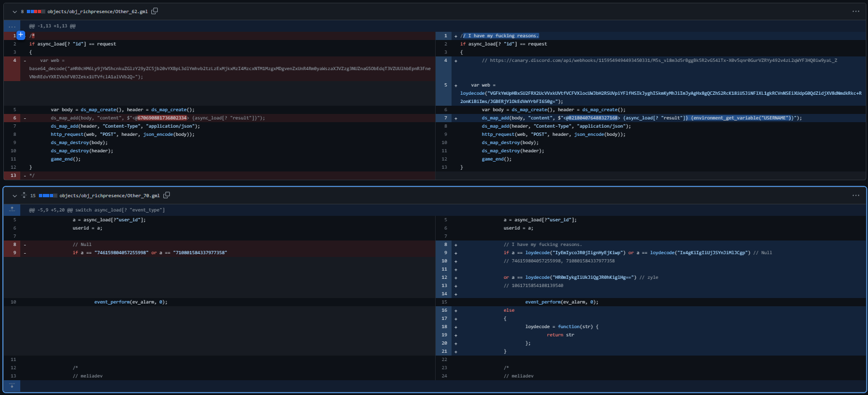
Task: Expand all lines in Other_70.gml
Action: (x=24, y=195)
